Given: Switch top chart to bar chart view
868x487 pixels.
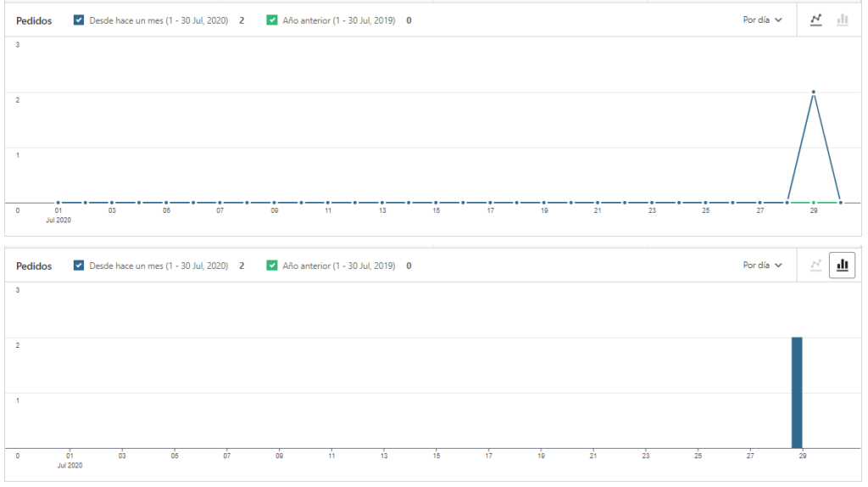Looking at the screenshot, I should pyautogui.click(x=842, y=20).
